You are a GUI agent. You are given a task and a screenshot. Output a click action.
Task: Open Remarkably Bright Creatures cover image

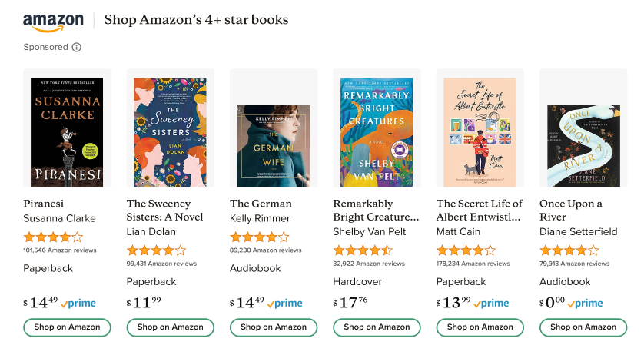(377, 132)
